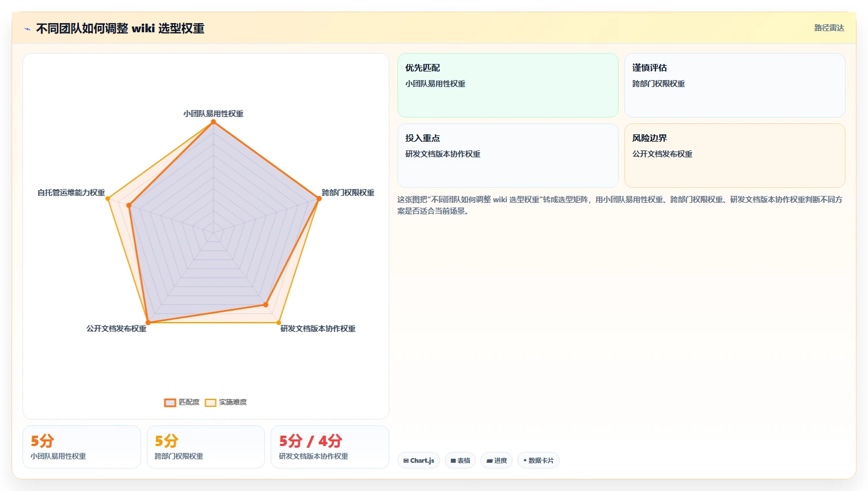Click the orange data point on the 跨部门权限权重 axis
The height and width of the screenshot is (491, 868).
click(x=319, y=198)
